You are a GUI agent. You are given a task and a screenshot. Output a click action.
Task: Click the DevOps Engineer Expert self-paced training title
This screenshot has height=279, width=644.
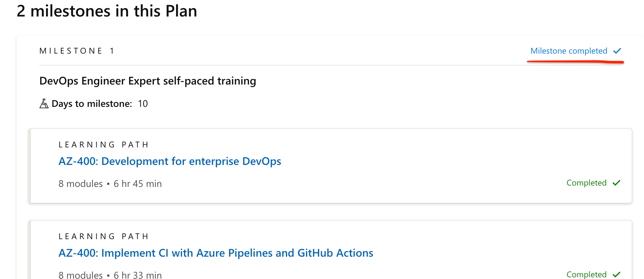[148, 81]
